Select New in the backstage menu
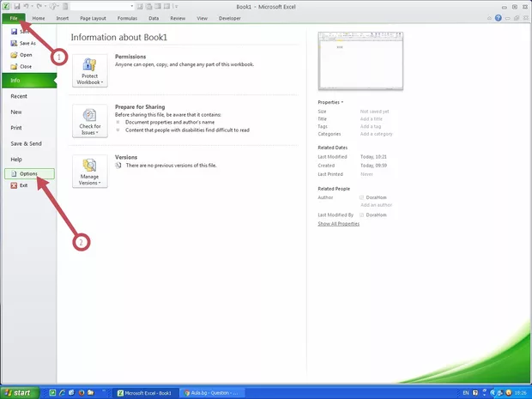This screenshot has height=399, width=532. (x=16, y=112)
